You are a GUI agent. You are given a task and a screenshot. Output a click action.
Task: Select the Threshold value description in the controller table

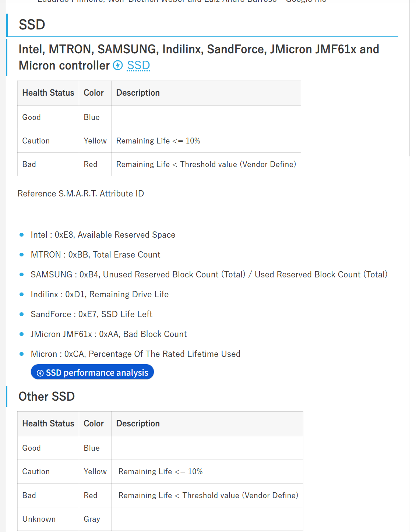tap(206, 164)
